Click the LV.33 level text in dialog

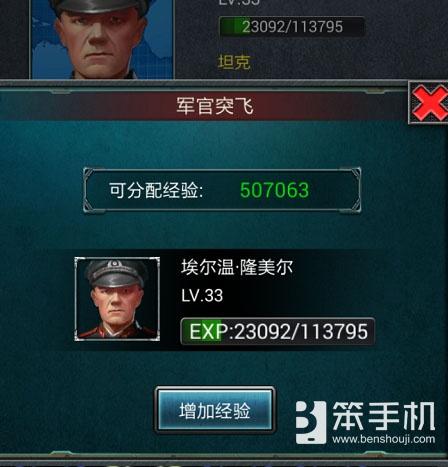[202, 295]
